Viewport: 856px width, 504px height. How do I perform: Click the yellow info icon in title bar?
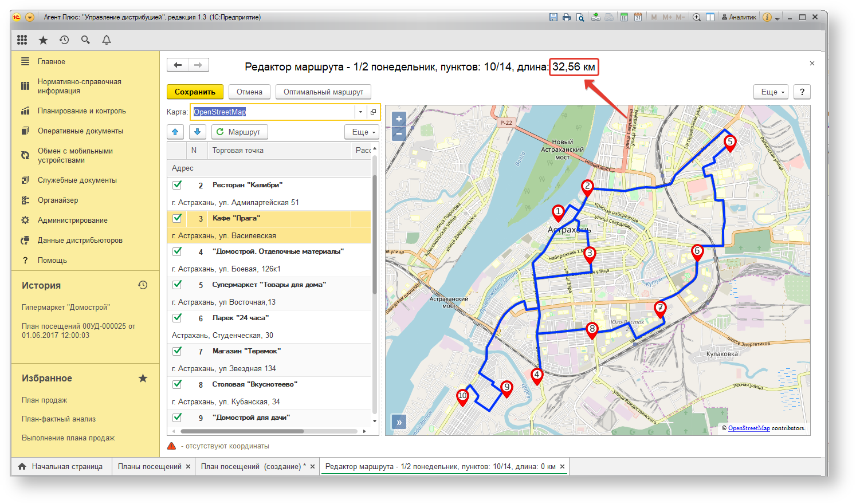(767, 17)
